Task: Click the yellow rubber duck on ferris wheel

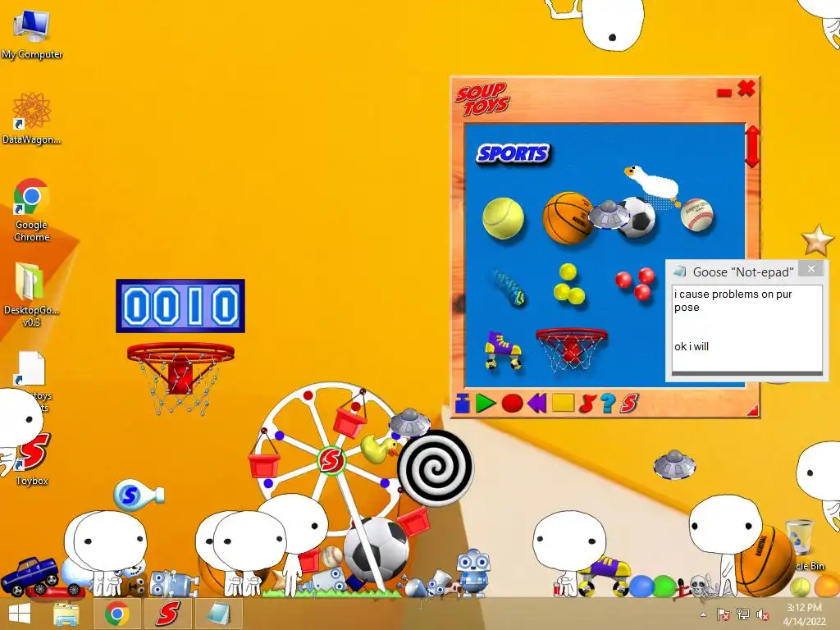Action: click(x=379, y=449)
